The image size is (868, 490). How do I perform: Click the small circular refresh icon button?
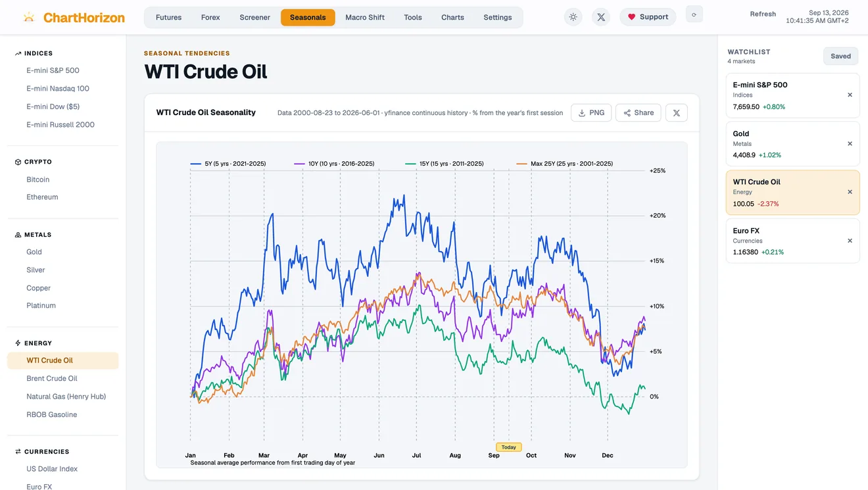coord(694,14)
